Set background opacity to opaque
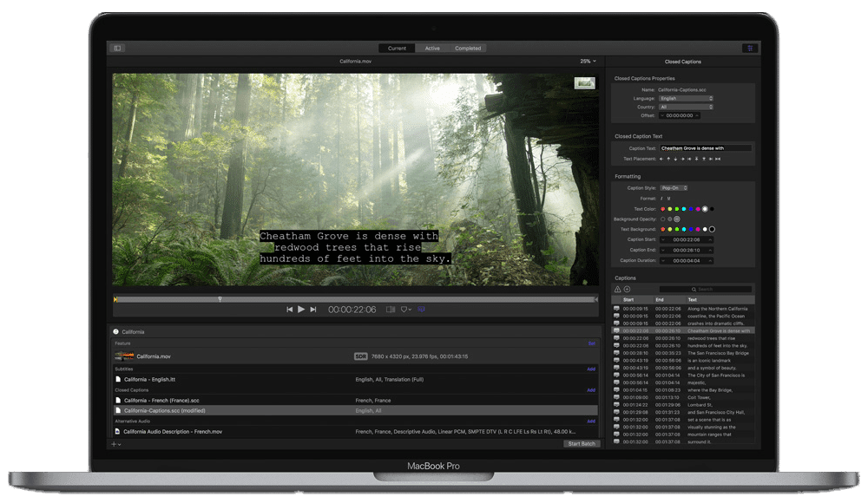 [x=677, y=219]
